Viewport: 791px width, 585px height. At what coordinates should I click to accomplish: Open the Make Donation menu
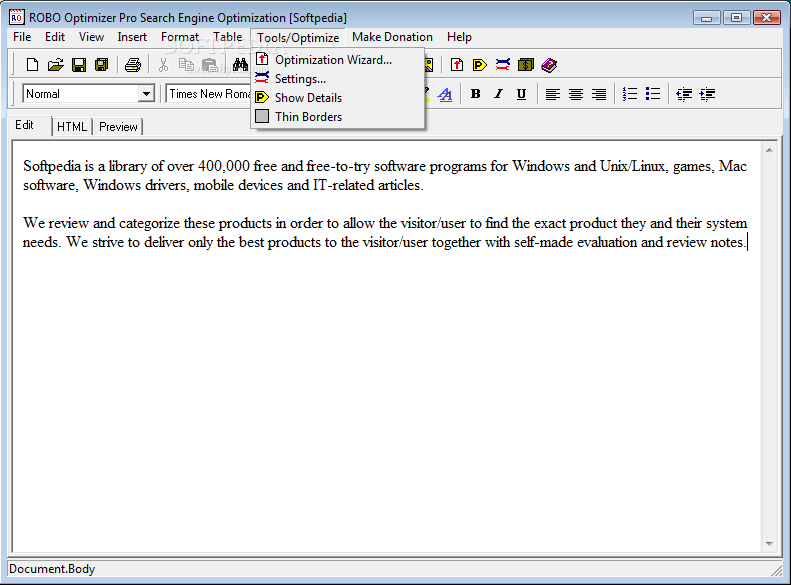(392, 37)
